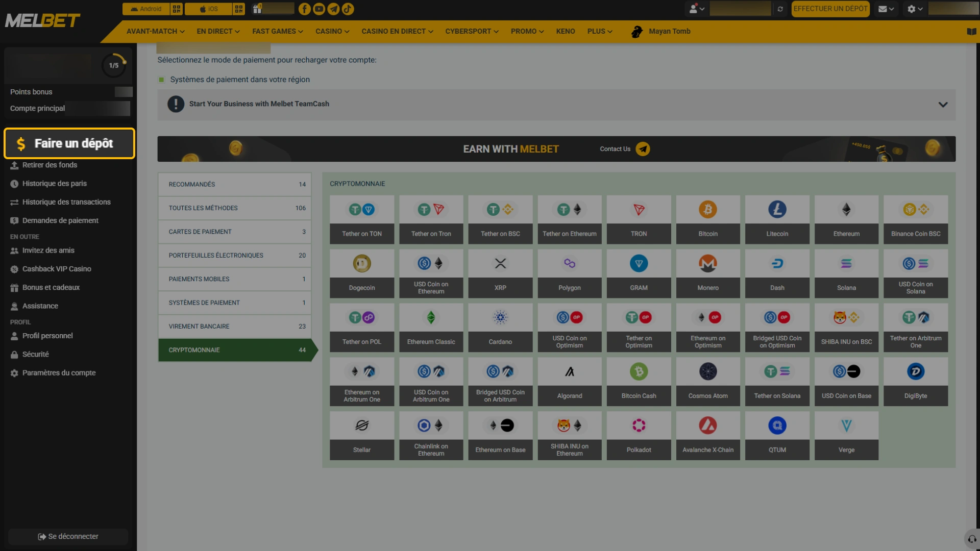Click EFFECTUER UN DÉPÔT button

830,9
